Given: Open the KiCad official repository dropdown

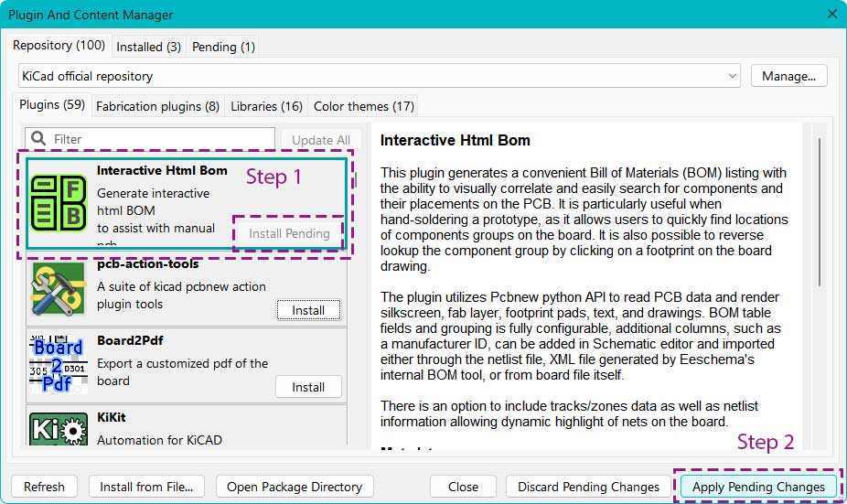Looking at the screenshot, I should [380, 76].
